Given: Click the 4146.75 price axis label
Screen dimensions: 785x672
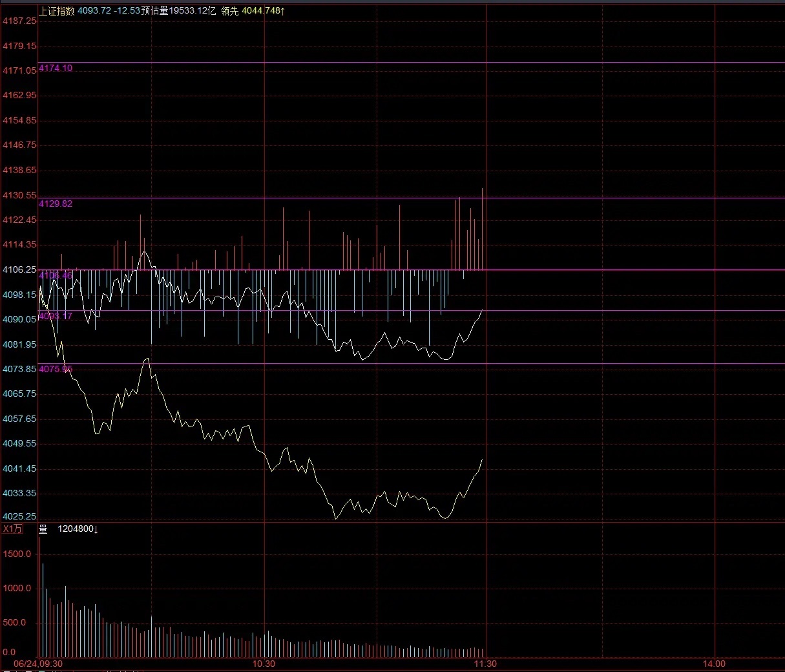Looking at the screenshot, I should pos(19,145).
